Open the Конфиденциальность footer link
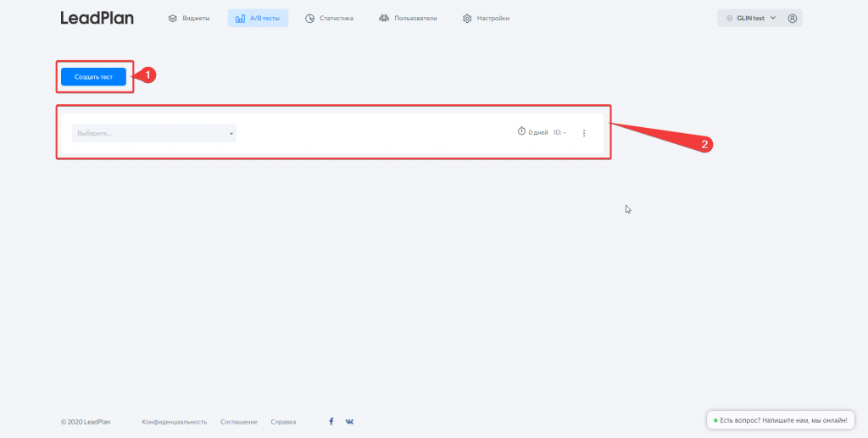The image size is (868, 438). tap(175, 421)
